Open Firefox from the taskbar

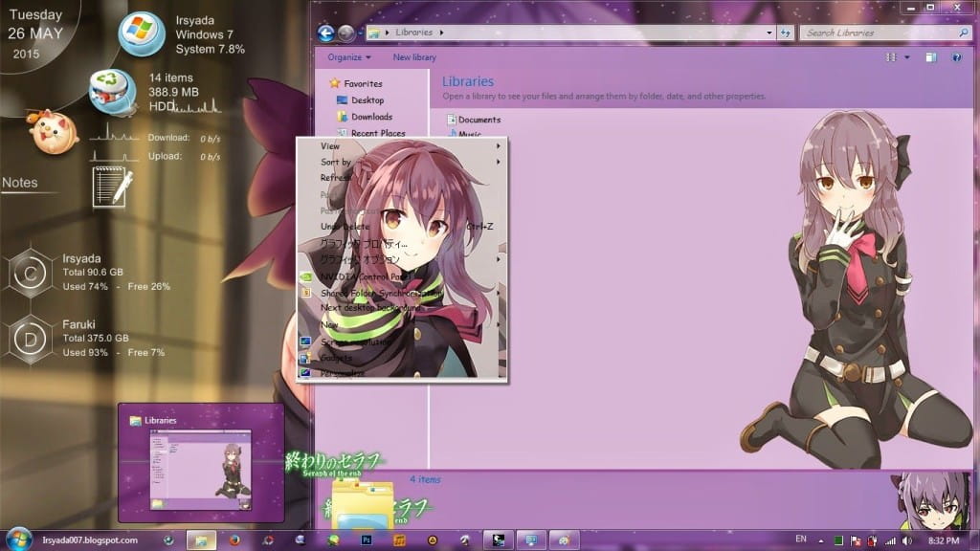click(x=234, y=540)
